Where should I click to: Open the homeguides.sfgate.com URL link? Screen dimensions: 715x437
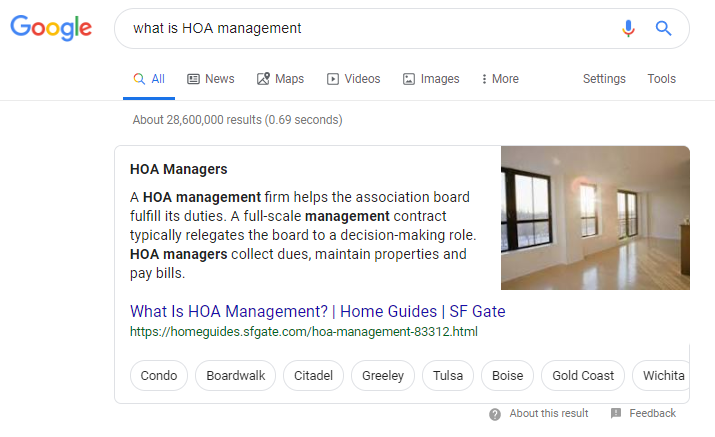click(x=304, y=332)
